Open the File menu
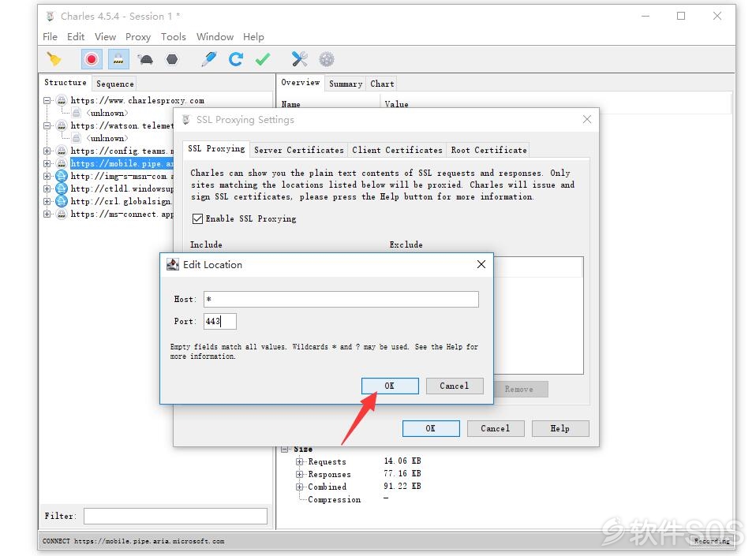Image resolution: width=756 pixels, height=556 pixels. pyautogui.click(x=50, y=36)
